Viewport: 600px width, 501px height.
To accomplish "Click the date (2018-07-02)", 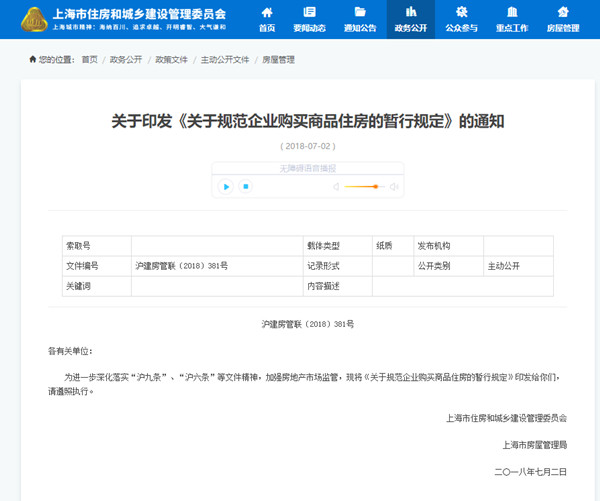I will [308, 146].
